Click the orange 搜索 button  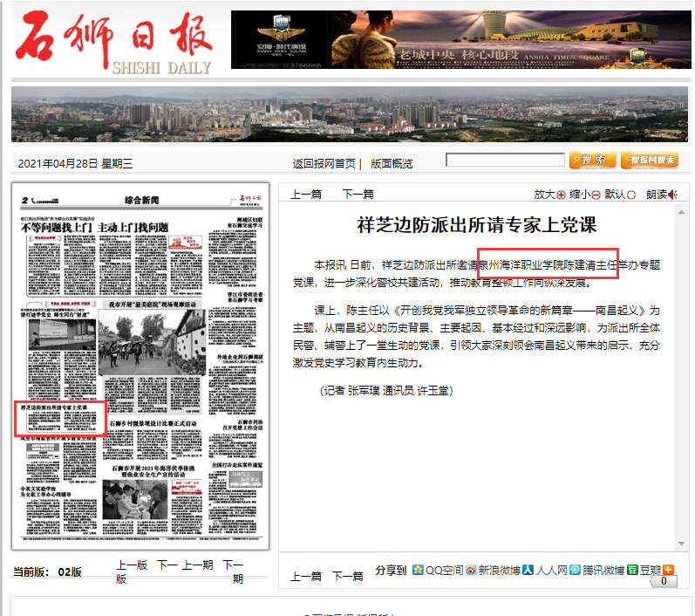tap(592, 161)
